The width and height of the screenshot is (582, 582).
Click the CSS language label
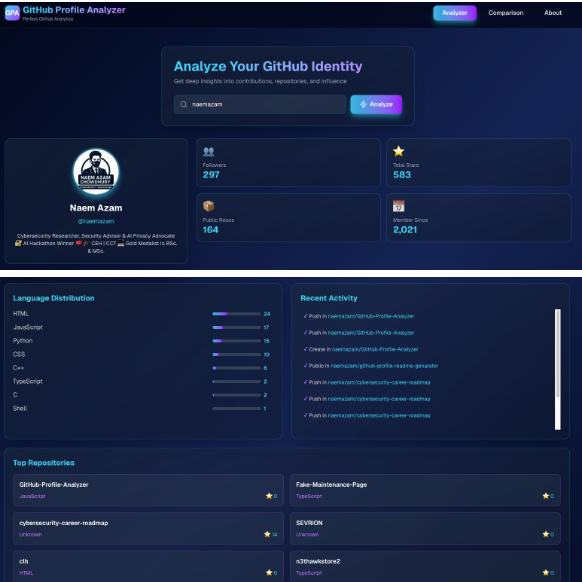[x=19, y=354]
